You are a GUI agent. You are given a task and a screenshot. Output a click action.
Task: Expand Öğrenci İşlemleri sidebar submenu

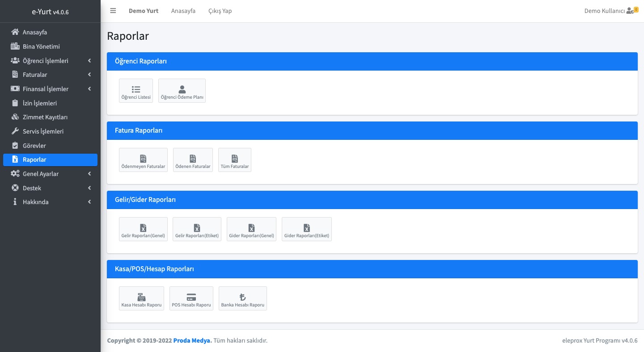click(50, 61)
